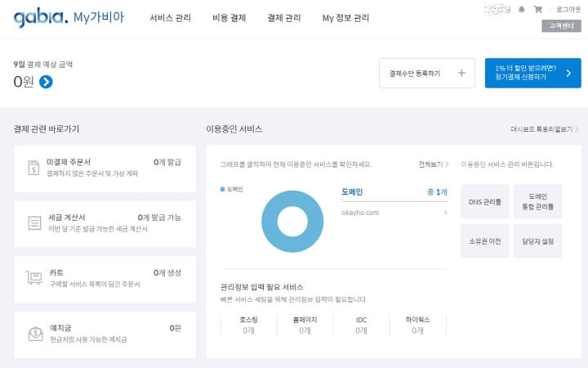Click the deposit money bag icon
This screenshot has height=368, width=588.
[x=36, y=333]
